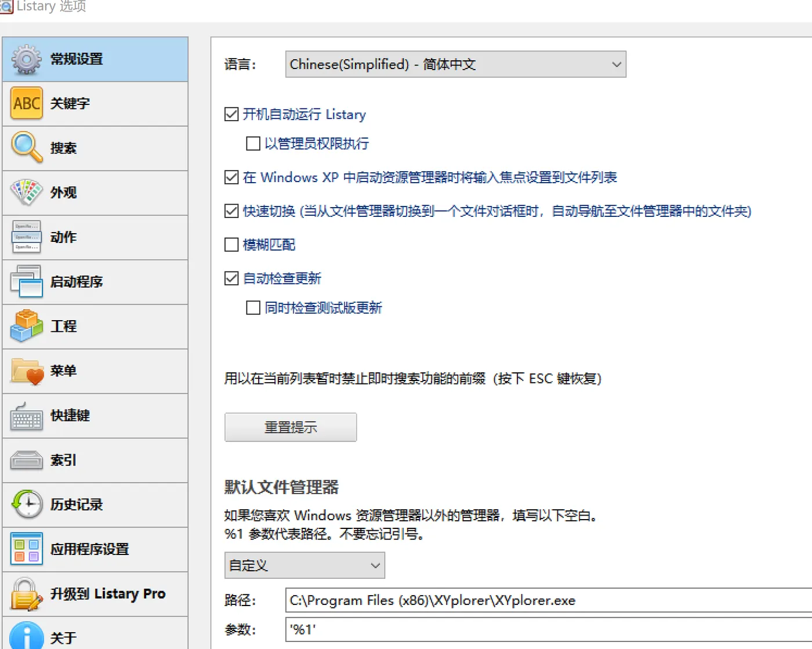
Task: Click the line '%1 参数代表路径'
Action: pyautogui.click(x=325, y=534)
